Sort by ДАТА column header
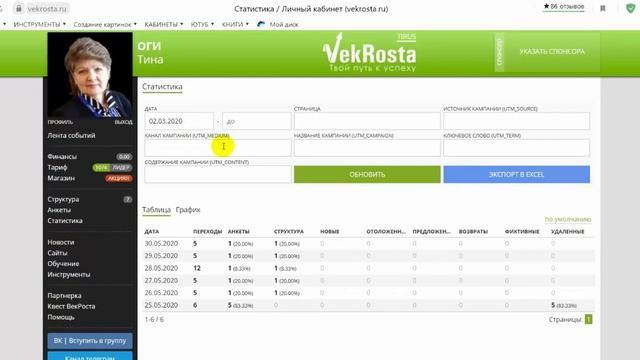The image size is (640, 360). coord(151,231)
